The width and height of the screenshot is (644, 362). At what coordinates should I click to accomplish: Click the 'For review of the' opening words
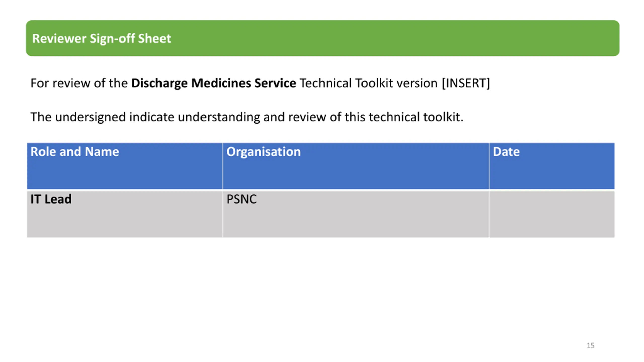pos(79,83)
